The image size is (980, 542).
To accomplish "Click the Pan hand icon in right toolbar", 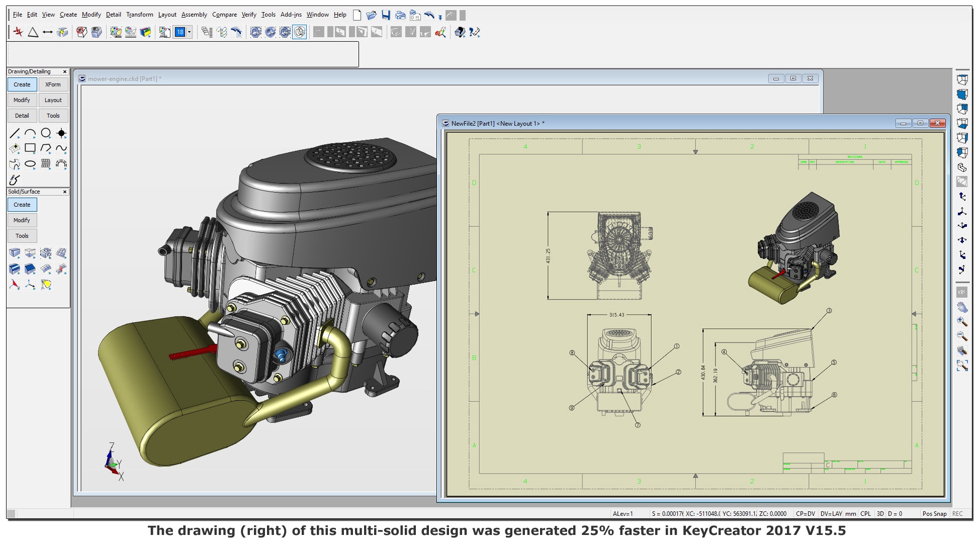I will 962,307.
